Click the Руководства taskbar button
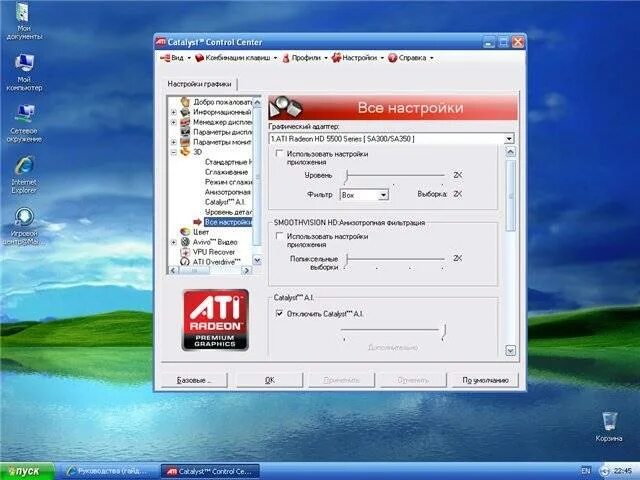 point(109,471)
